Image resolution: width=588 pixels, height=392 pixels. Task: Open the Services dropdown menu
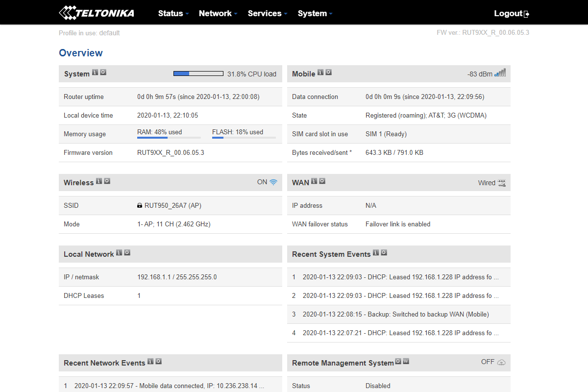[267, 13]
